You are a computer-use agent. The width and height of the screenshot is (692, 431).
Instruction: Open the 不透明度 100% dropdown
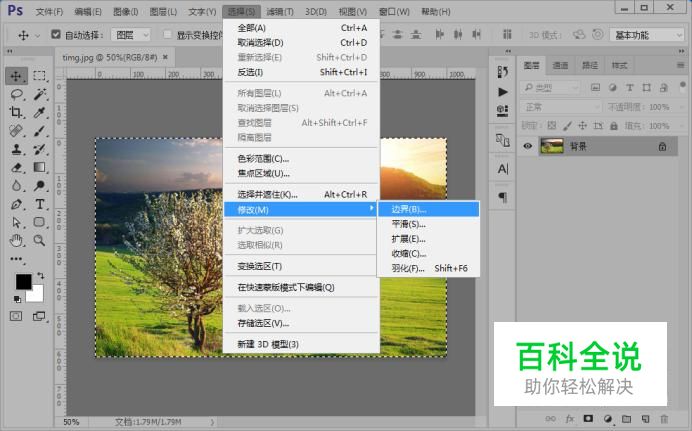[x=683, y=107]
